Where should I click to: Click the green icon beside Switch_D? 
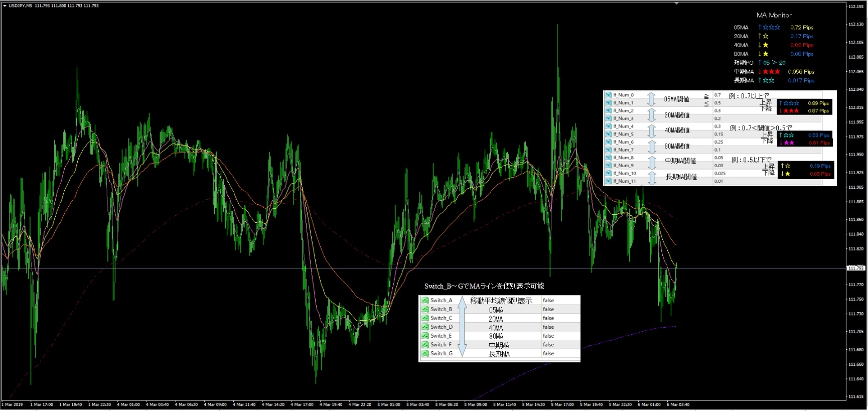(x=425, y=327)
